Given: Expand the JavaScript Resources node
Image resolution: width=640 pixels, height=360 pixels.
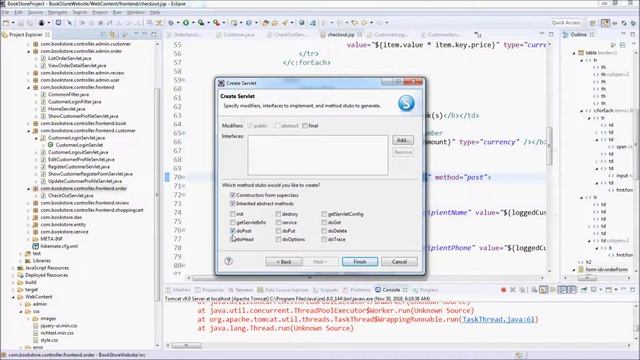Looking at the screenshot, I should 13,268.
